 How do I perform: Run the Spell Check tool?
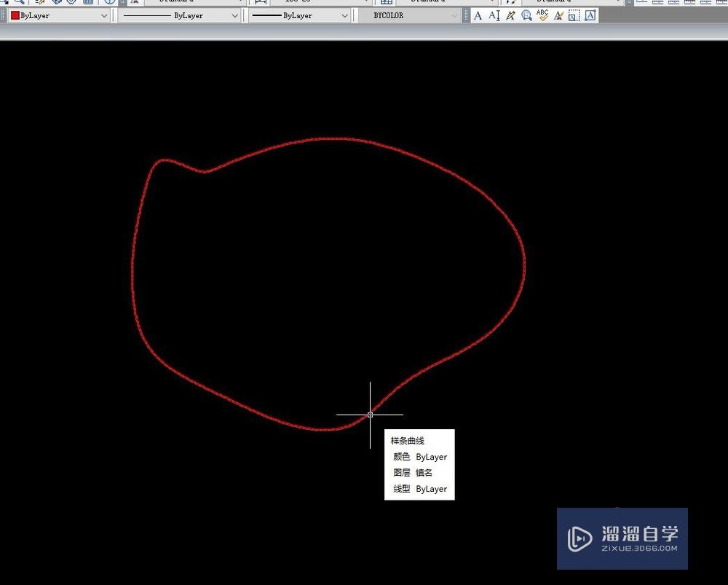[542, 15]
